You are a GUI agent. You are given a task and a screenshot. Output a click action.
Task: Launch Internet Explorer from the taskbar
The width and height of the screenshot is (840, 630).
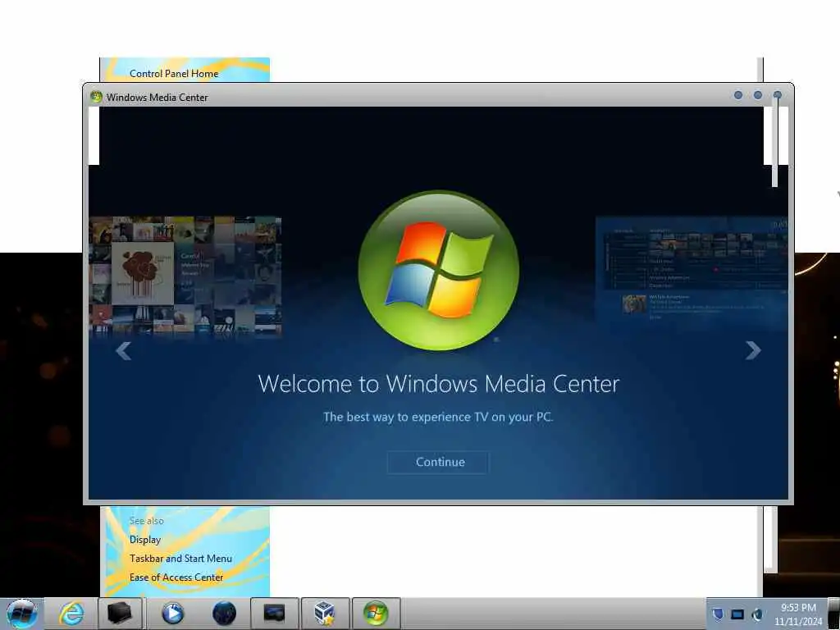(71, 614)
